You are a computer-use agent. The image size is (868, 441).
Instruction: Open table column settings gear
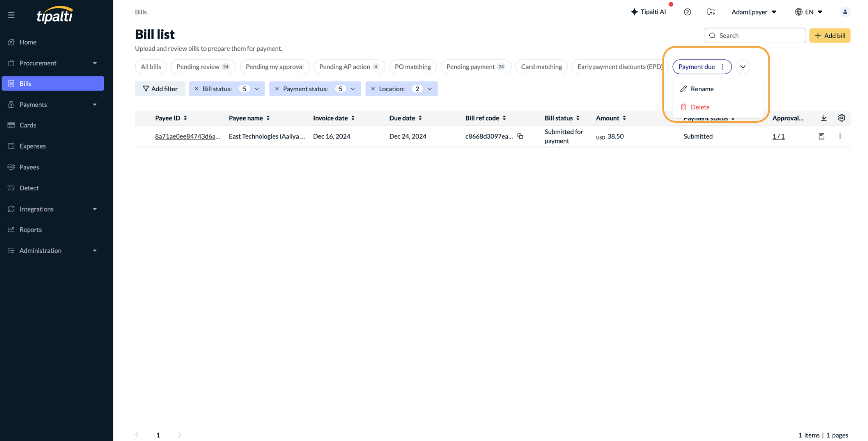[842, 118]
